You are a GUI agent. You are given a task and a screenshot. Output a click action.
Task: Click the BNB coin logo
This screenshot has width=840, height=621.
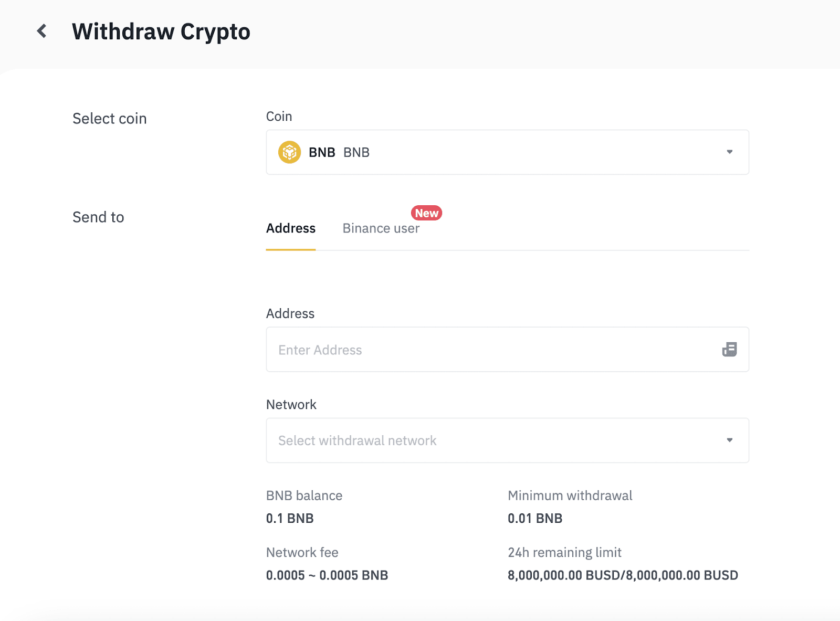click(289, 152)
